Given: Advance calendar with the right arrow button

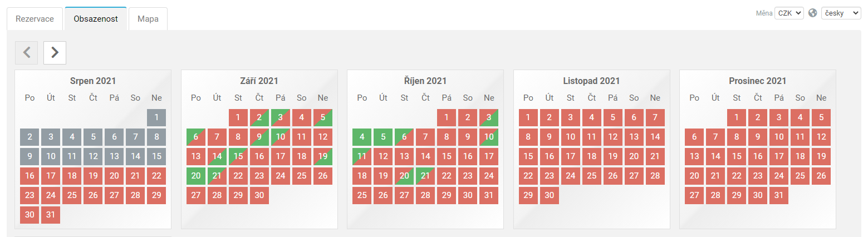Looking at the screenshot, I should click(x=55, y=52).
